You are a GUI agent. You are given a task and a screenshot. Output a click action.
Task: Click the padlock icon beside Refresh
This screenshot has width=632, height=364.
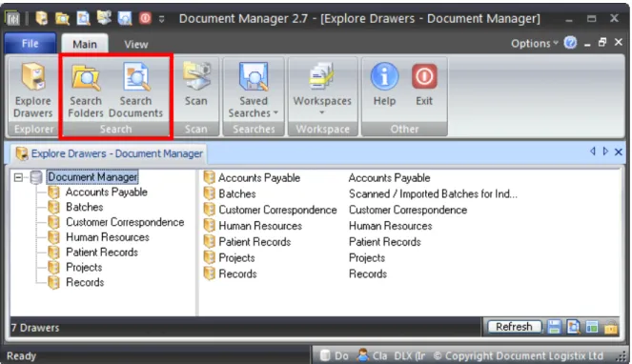(x=611, y=328)
